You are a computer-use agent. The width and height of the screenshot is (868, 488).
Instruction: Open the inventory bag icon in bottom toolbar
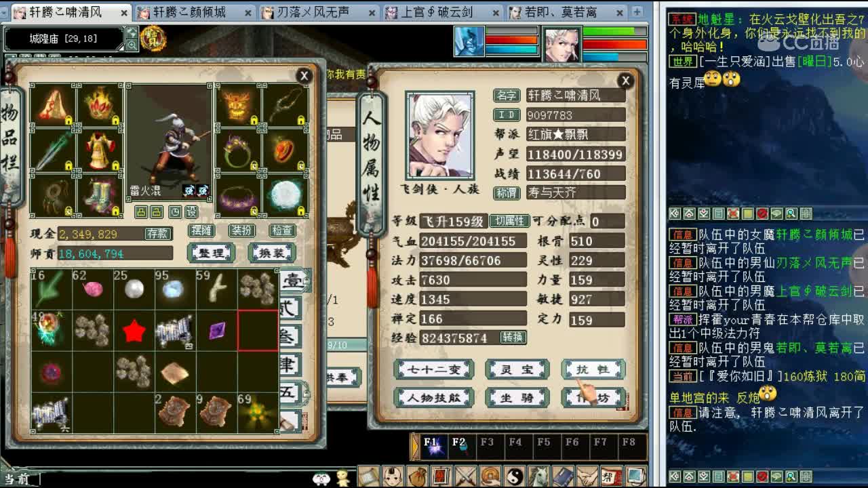click(418, 476)
